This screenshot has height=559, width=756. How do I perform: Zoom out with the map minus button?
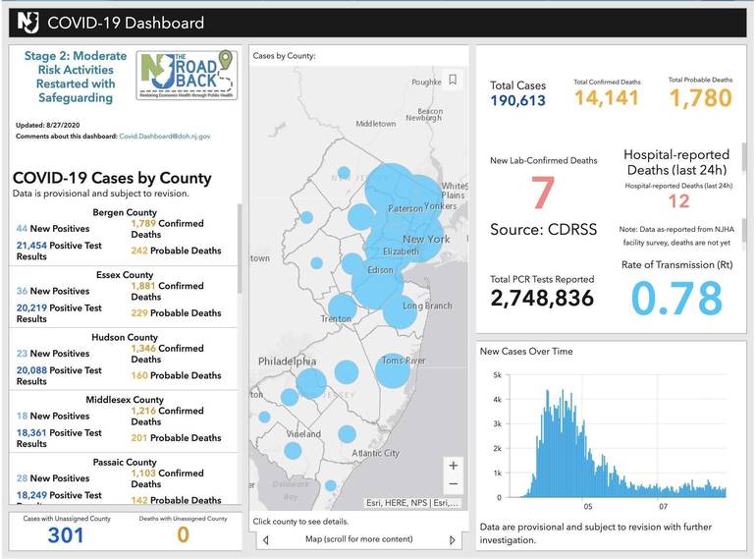pos(454,483)
